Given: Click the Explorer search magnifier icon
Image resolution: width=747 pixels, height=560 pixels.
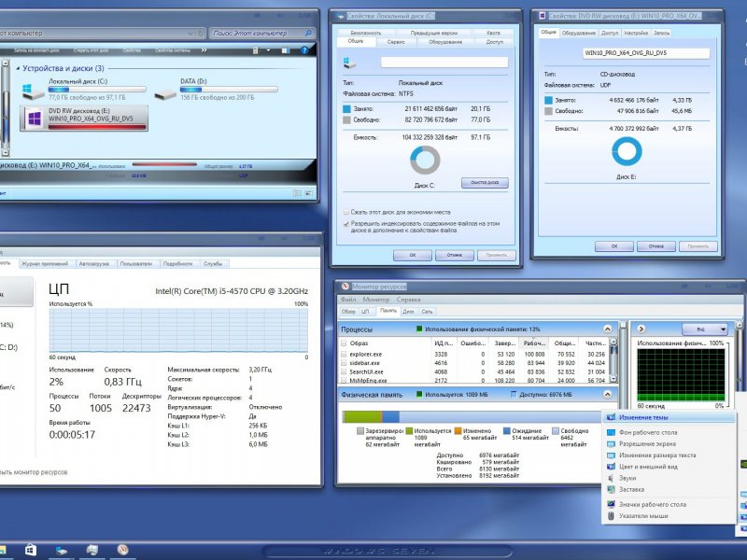Looking at the screenshot, I should (308, 33).
